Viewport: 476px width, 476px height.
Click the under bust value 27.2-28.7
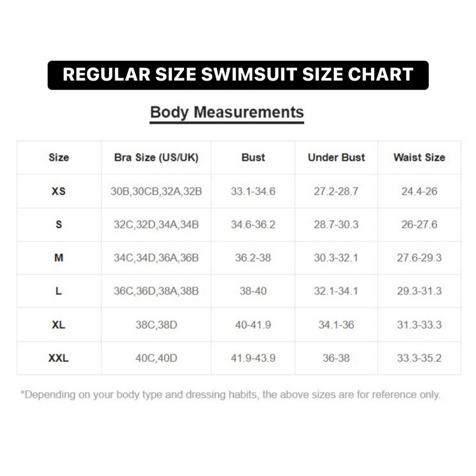click(x=336, y=191)
